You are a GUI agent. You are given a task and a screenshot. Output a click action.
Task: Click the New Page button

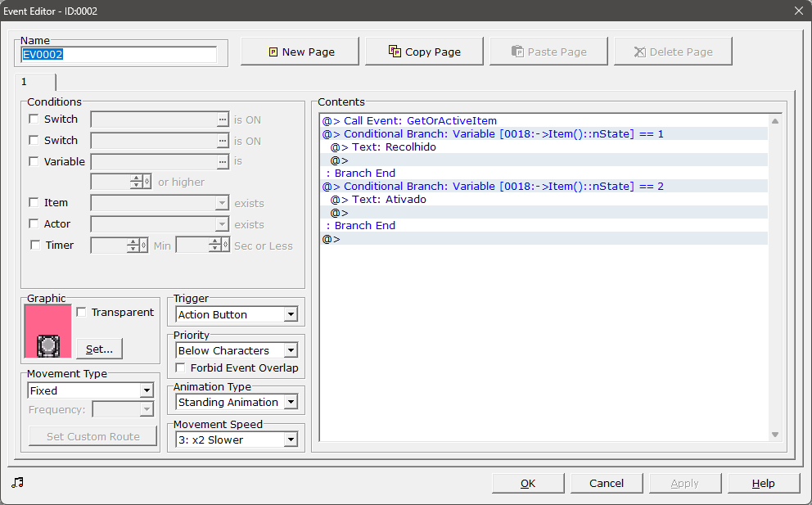pyautogui.click(x=300, y=52)
